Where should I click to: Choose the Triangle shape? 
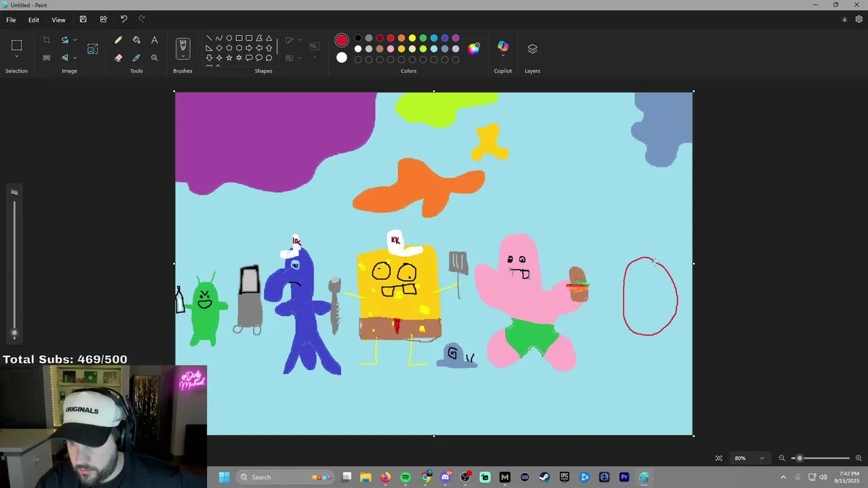point(269,38)
